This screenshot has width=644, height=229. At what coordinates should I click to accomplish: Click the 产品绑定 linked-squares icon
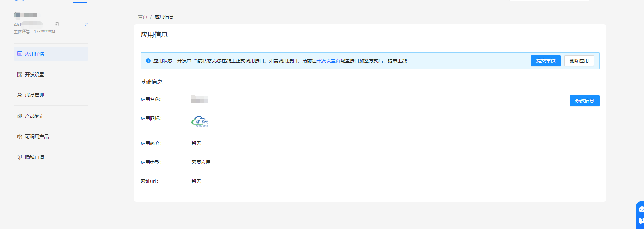[x=20, y=116]
